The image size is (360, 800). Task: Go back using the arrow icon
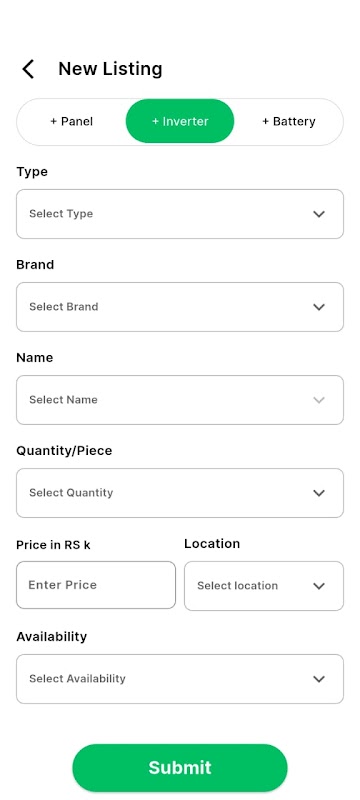click(x=28, y=69)
